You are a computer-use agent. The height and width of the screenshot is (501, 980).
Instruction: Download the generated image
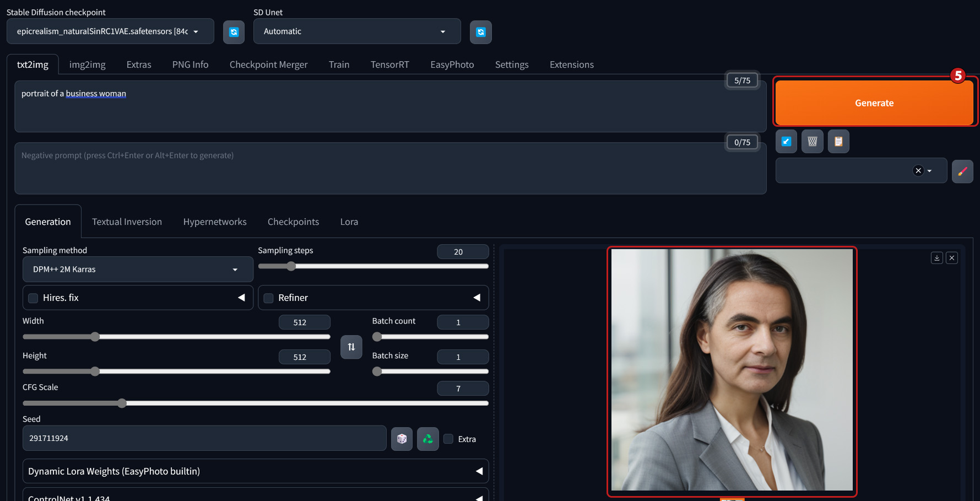coord(936,258)
